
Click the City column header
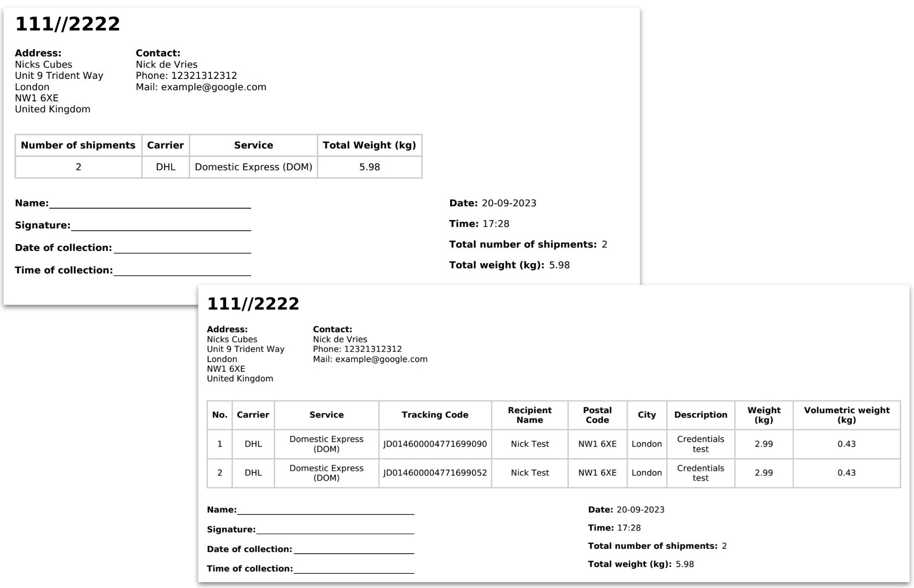coord(646,415)
